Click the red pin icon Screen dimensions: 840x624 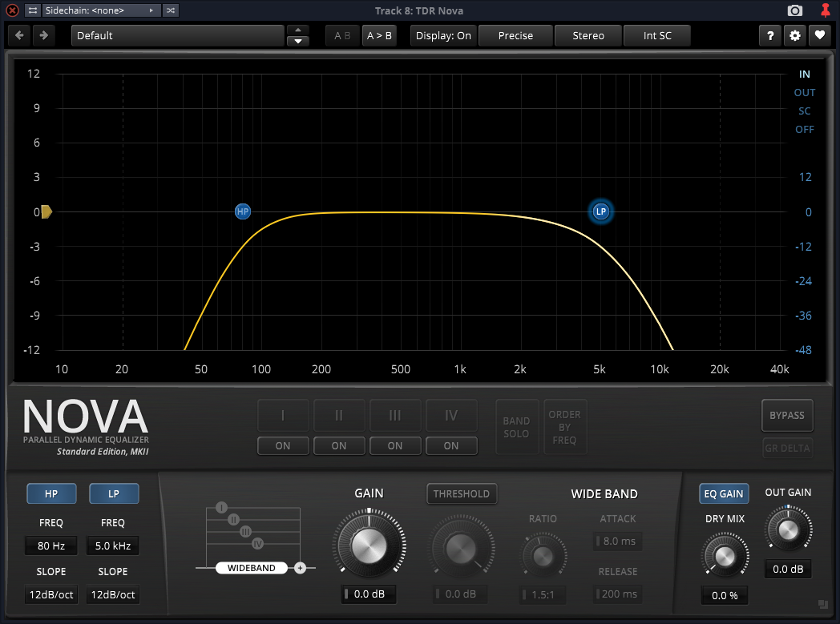(x=826, y=10)
